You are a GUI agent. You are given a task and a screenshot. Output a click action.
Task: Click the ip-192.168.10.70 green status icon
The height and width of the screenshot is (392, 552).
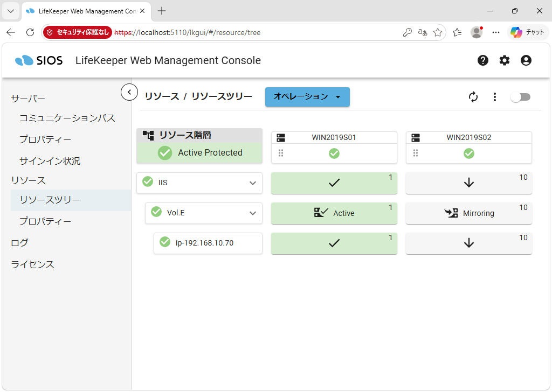(x=165, y=242)
